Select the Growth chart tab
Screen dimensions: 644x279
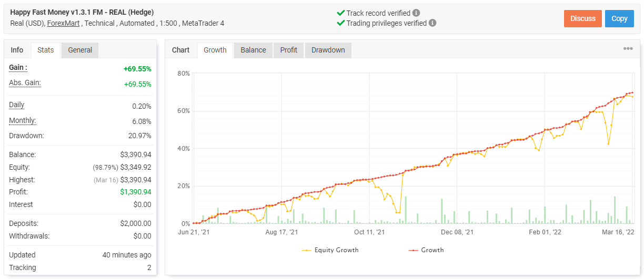tap(215, 50)
